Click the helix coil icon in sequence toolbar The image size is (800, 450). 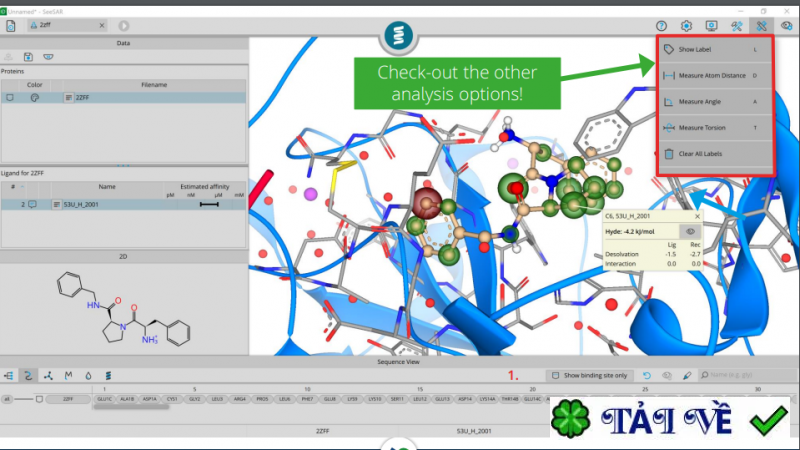(x=108, y=376)
